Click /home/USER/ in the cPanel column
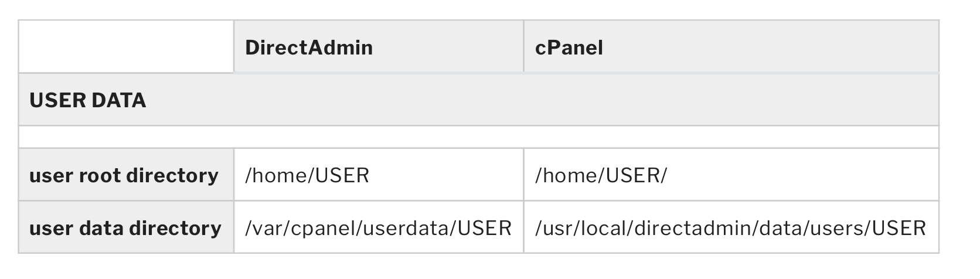The width and height of the screenshot is (980, 279). click(x=601, y=175)
